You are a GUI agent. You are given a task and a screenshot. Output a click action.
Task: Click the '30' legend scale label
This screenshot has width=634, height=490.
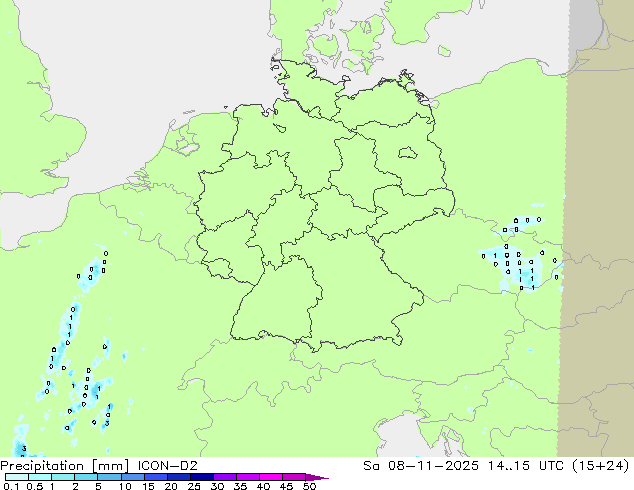coord(217,486)
